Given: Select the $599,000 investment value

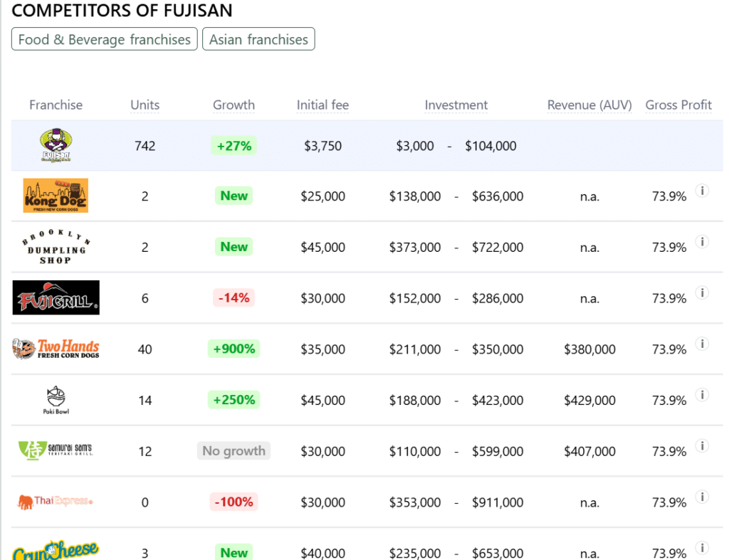Looking at the screenshot, I should [498, 451].
